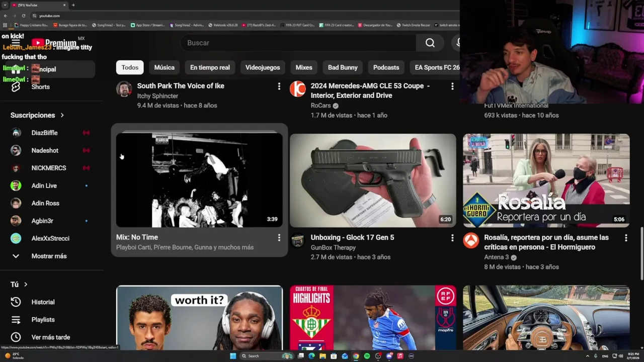Open options menu for South Park The Voice of Ike
The width and height of the screenshot is (644, 362).
[x=279, y=86]
